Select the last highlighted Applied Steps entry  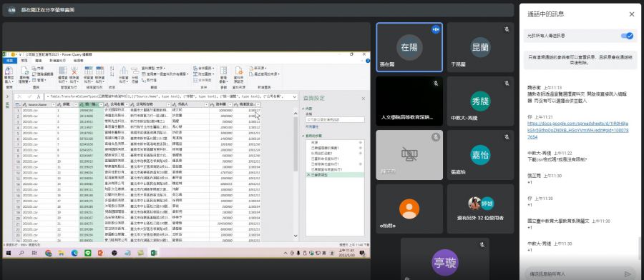point(335,174)
